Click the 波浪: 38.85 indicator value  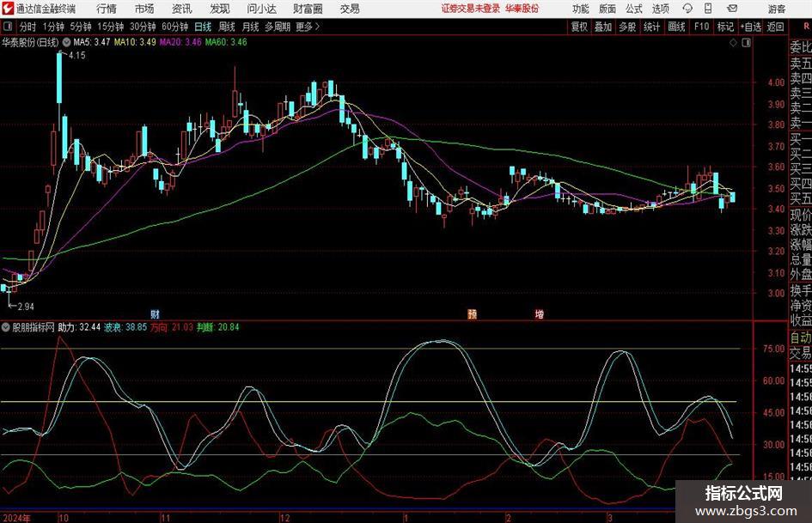click(125, 327)
